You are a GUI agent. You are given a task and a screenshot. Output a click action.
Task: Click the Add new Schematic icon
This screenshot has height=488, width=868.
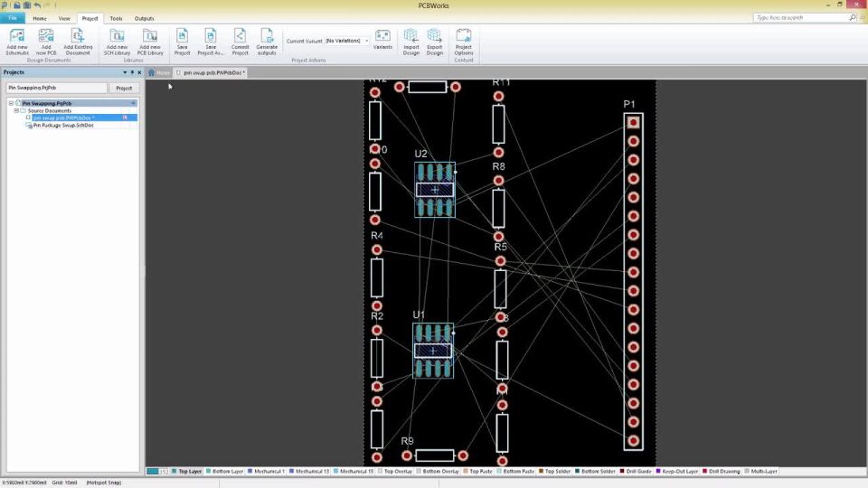click(16, 35)
